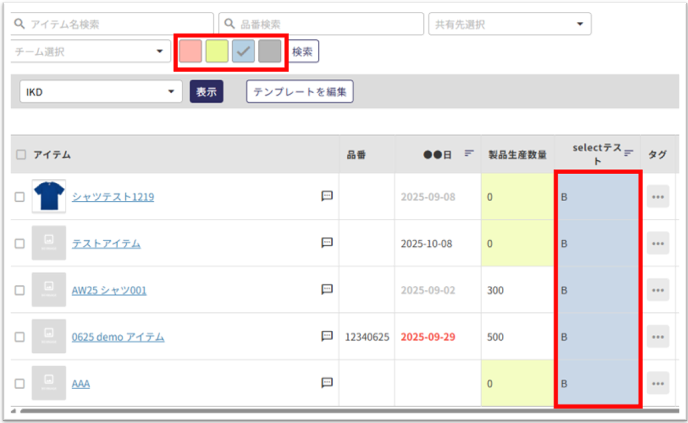Click the アイテム名検索 search field
Image resolution: width=688 pixels, height=423 pixels.
112,23
